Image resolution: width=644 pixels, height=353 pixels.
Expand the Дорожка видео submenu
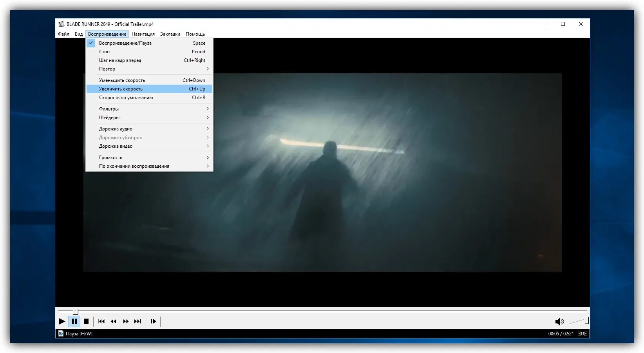point(149,146)
